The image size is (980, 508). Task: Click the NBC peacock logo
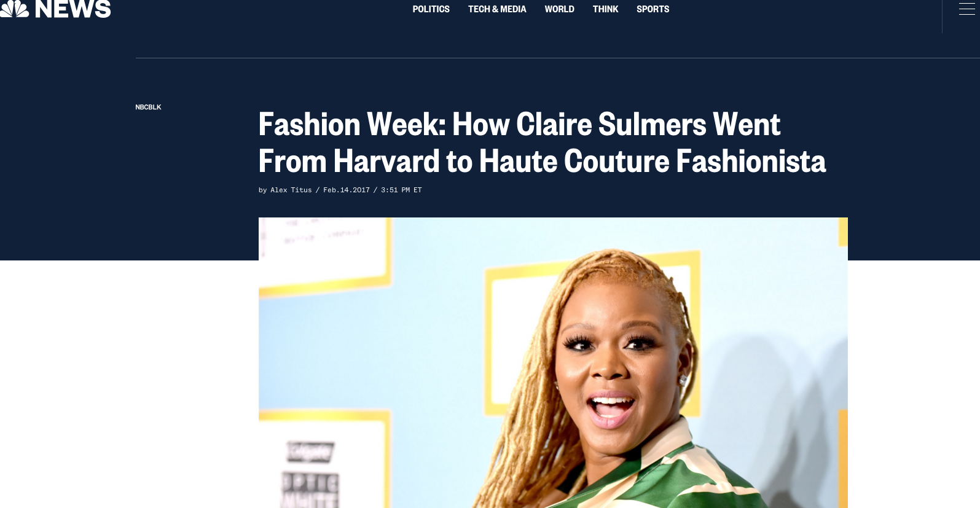click(14, 9)
